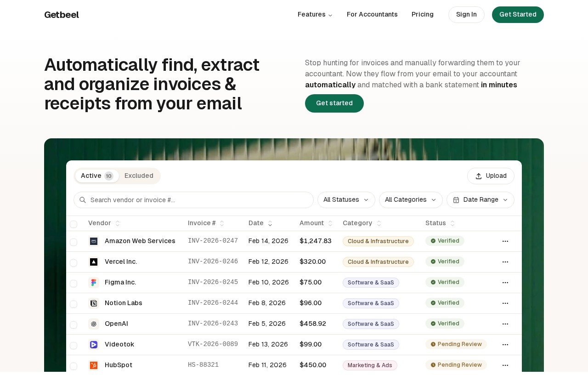Focus the Search vendor or invoice field
Viewport: 588px width, 392px height.
pos(198,200)
